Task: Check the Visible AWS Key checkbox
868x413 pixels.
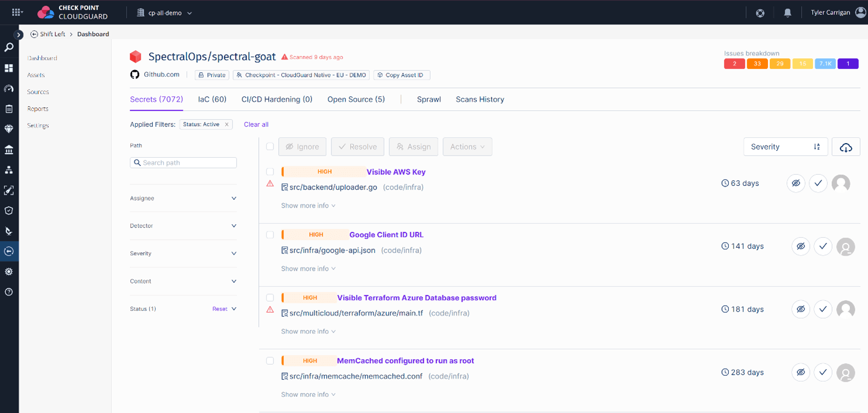Action: 270,172
